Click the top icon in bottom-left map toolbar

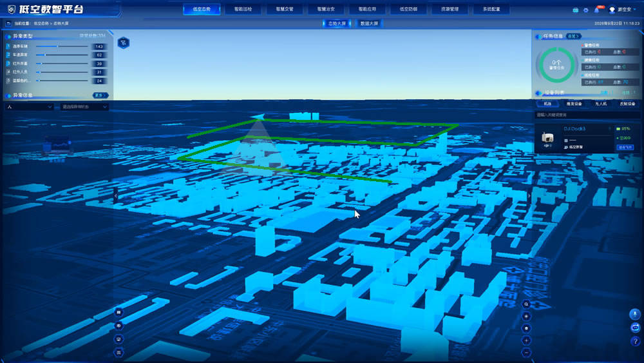coord(118,313)
